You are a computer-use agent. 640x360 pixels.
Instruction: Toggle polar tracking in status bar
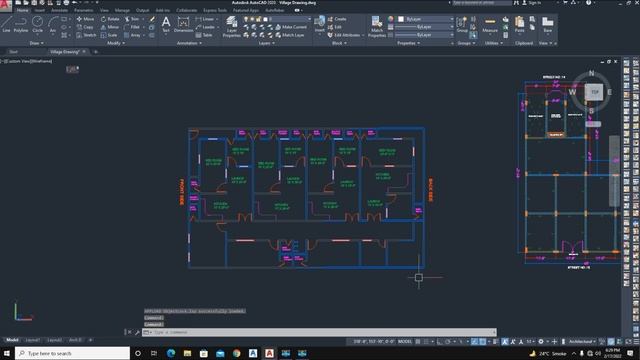tap(448, 342)
